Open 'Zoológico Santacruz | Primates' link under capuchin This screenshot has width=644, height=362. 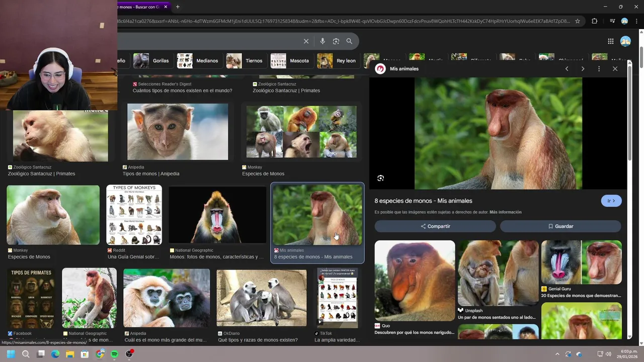click(x=41, y=173)
